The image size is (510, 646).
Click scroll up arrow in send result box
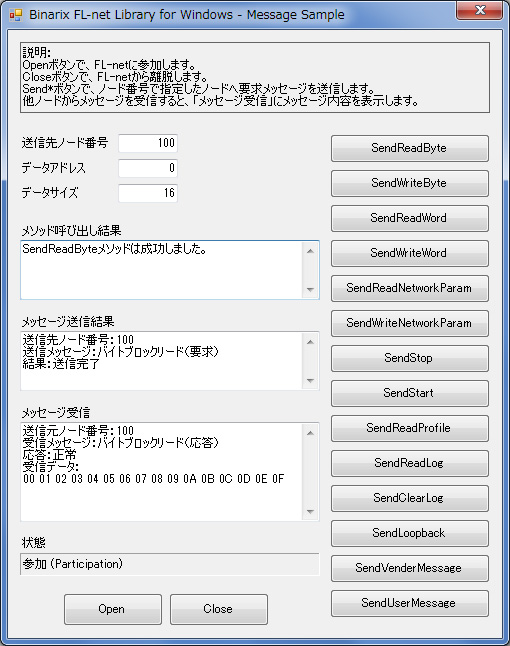coord(310,342)
